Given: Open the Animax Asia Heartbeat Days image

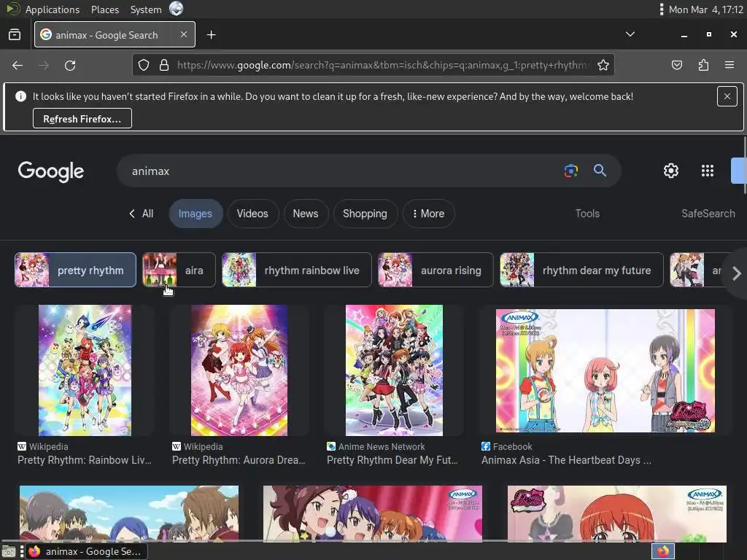Looking at the screenshot, I should point(605,370).
